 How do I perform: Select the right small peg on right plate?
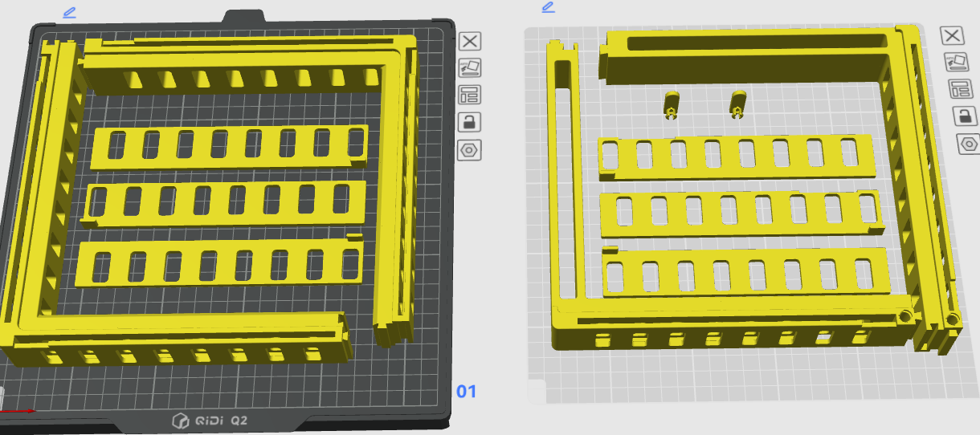737,103
